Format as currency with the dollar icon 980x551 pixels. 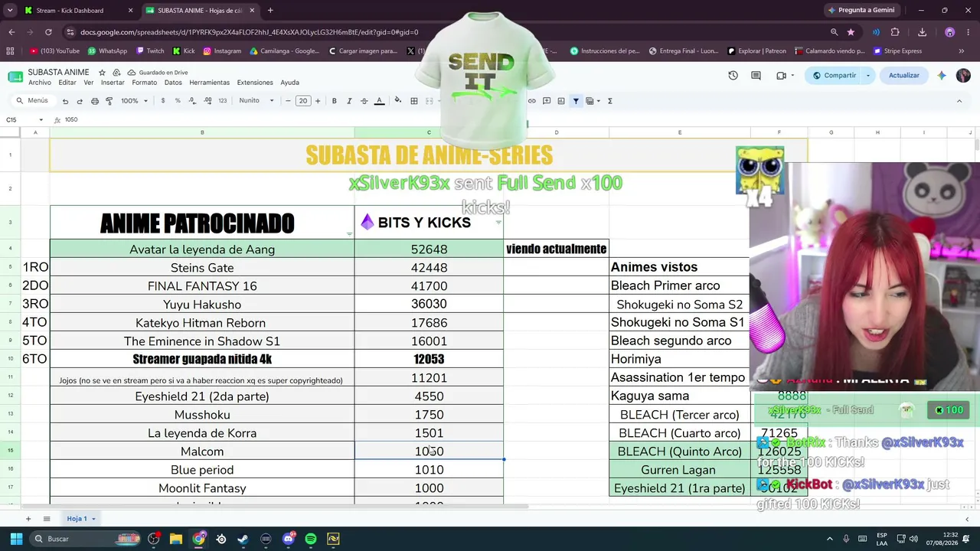pos(163,101)
